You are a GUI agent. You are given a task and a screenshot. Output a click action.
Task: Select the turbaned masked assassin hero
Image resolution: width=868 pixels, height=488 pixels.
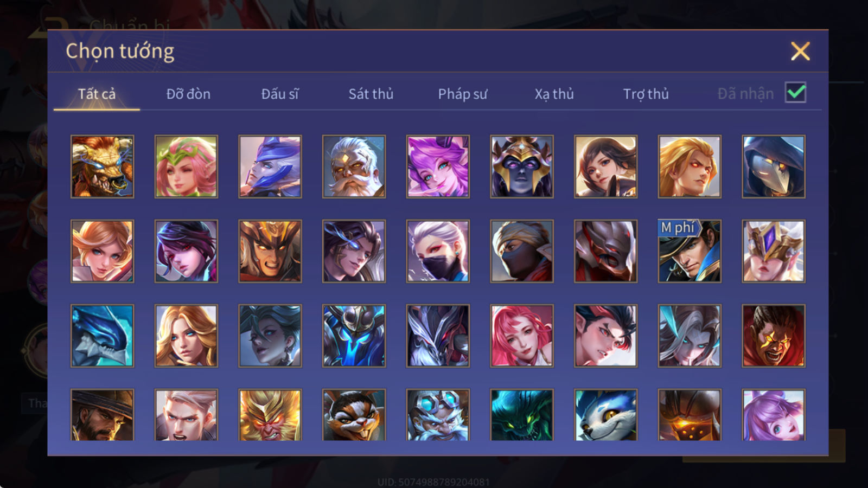(x=522, y=251)
